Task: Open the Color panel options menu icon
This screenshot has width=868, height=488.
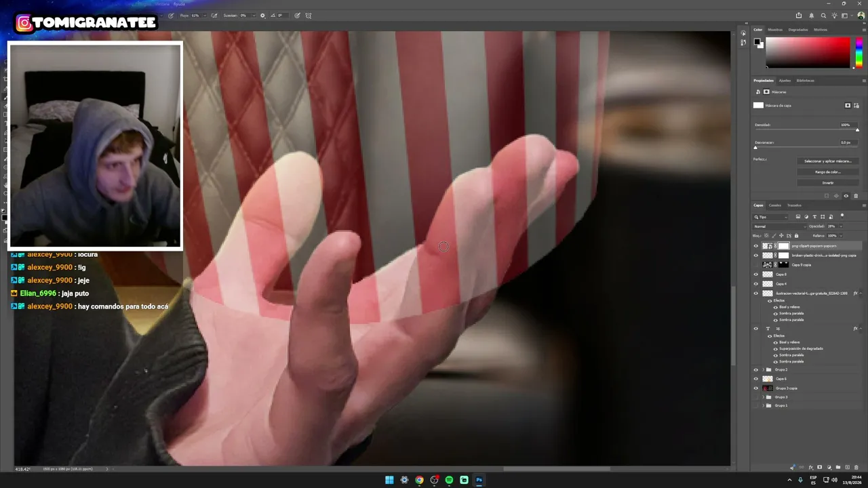Action: (863, 30)
